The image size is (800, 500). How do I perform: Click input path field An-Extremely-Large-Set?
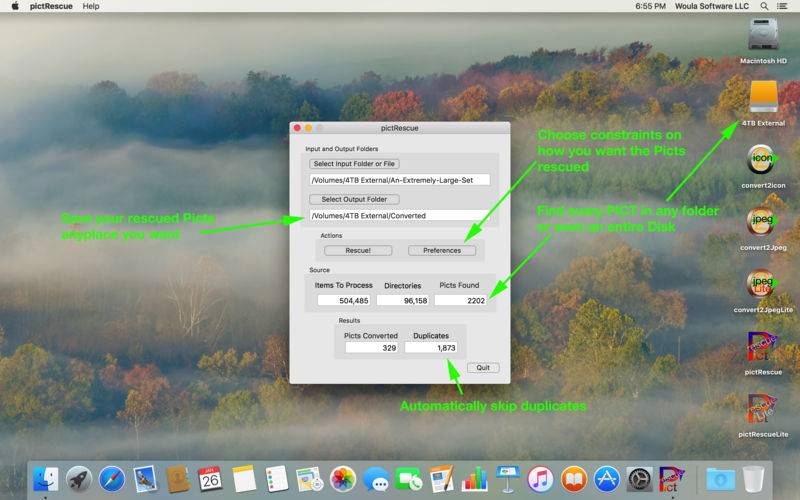click(x=399, y=180)
